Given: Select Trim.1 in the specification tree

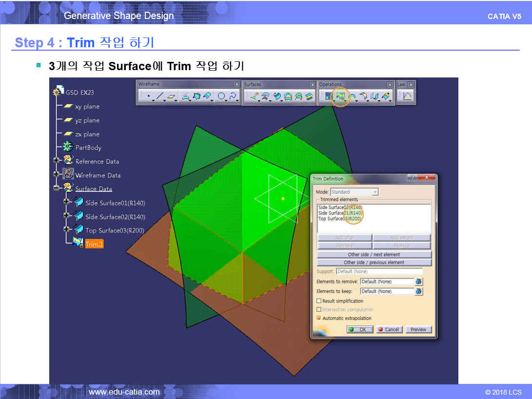Looking at the screenshot, I should point(94,244).
